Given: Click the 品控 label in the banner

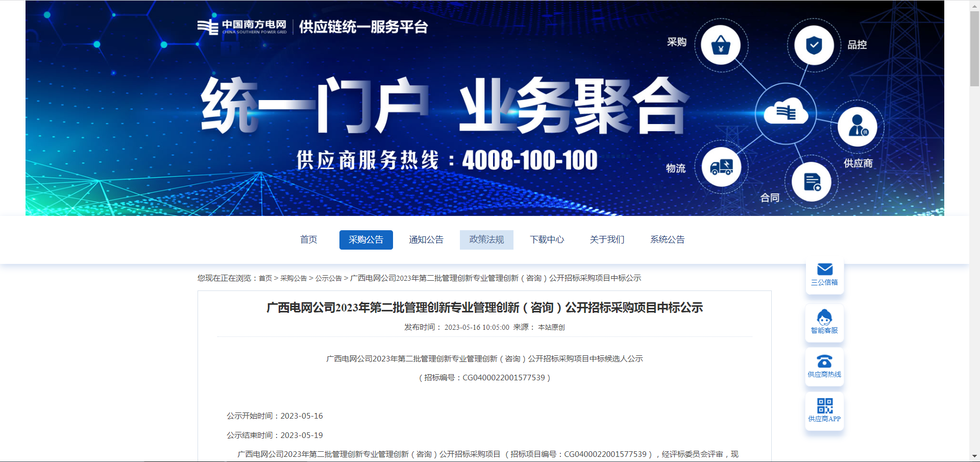Looking at the screenshot, I should click(857, 45).
